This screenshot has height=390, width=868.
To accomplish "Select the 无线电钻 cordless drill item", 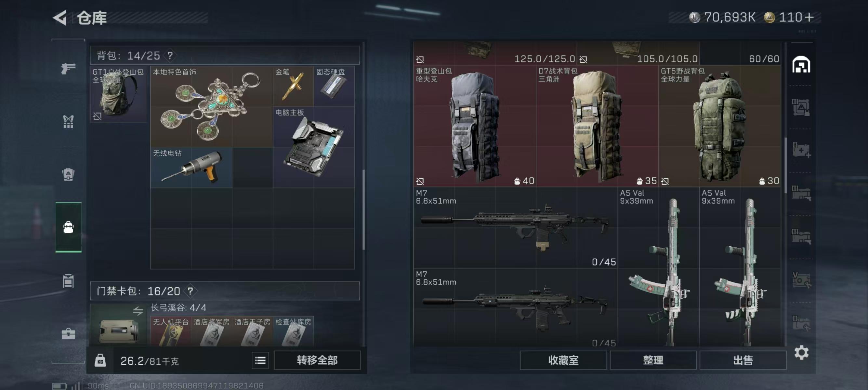I will [191, 168].
